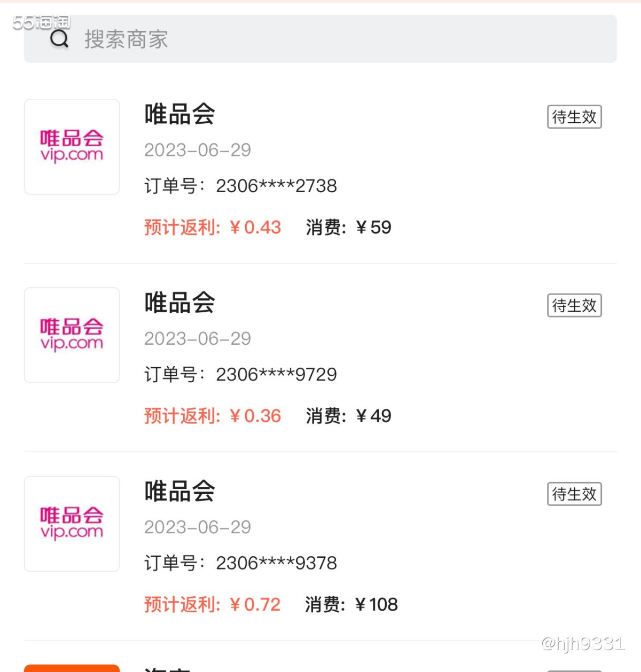The height and width of the screenshot is (672, 641).
Task: Open the 唯品会 title of the ¥49 order
Action: coord(179,303)
